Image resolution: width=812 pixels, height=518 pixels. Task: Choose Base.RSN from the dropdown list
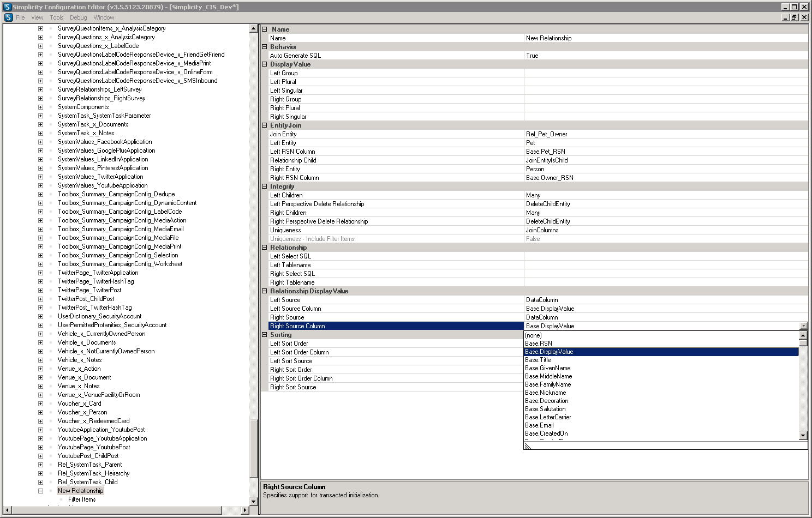click(661, 344)
